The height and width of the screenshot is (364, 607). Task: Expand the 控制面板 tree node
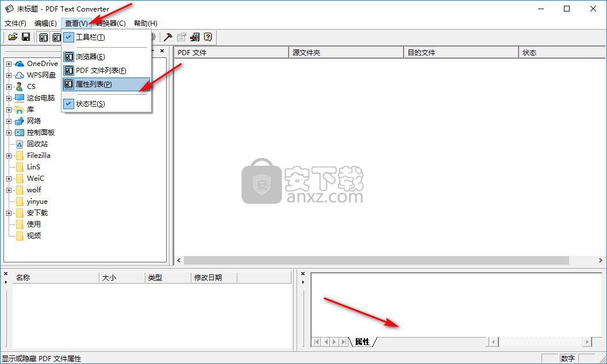tap(9, 133)
